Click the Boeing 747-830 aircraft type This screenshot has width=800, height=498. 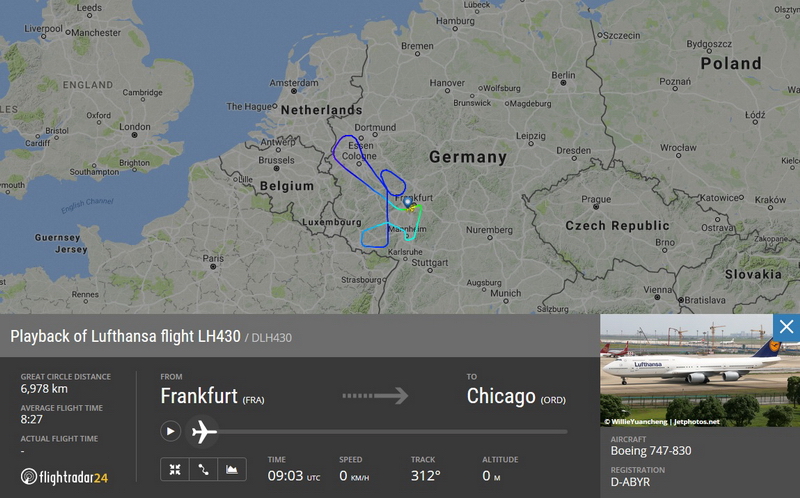(x=651, y=451)
